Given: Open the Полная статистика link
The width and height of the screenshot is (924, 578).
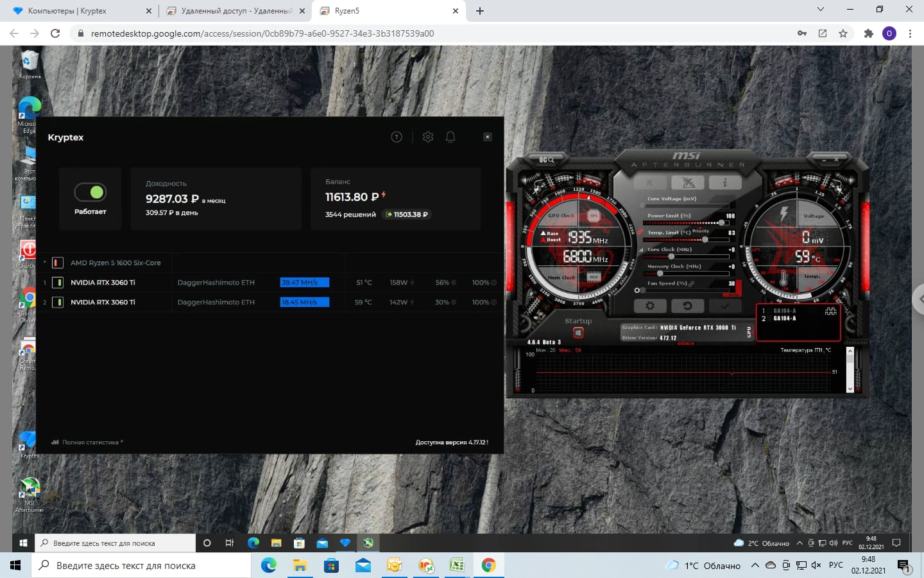Looking at the screenshot, I should [x=87, y=442].
